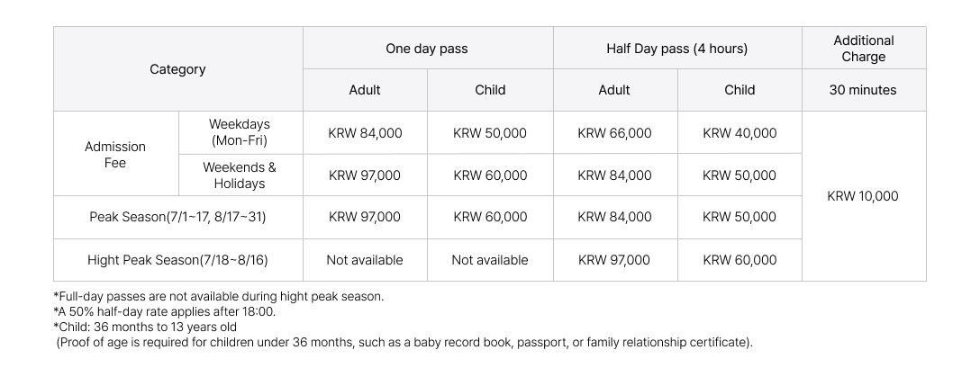The width and height of the screenshot is (980, 368).
Task: Select the Child subheader under Half Day pass
Action: coord(740,90)
